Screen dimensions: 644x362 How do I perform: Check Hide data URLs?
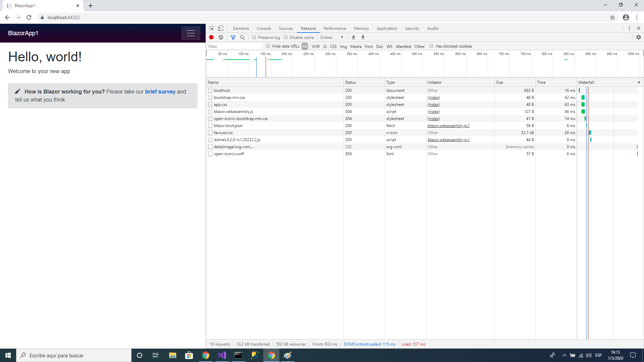pyautogui.click(x=268, y=46)
